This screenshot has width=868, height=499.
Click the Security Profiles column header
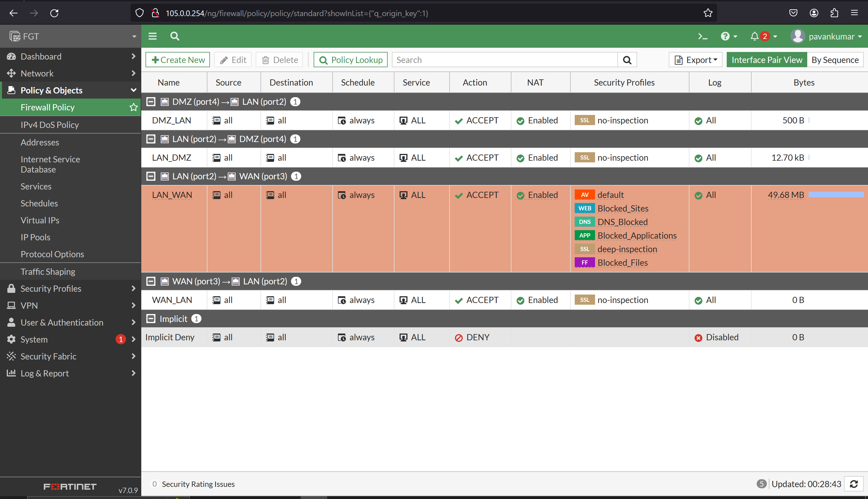coord(624,82)
